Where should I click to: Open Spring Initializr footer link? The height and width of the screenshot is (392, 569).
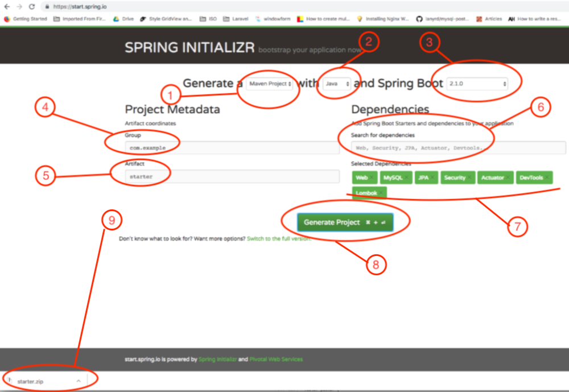coord(218,360)
